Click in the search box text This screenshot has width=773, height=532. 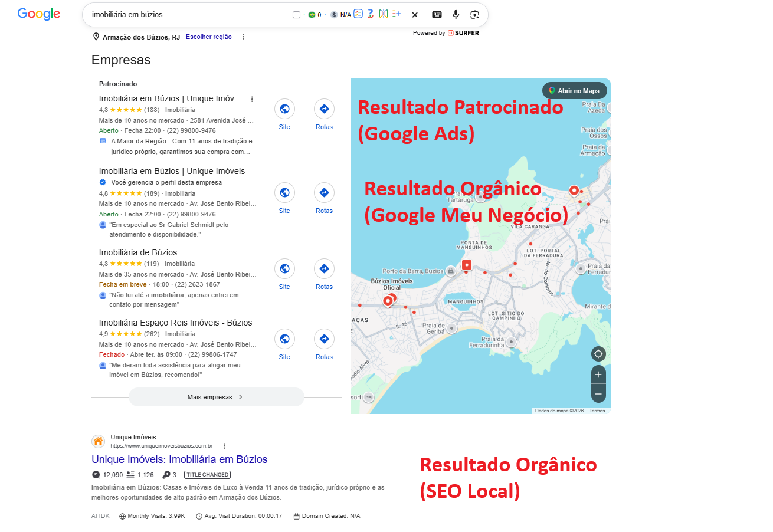pos(127,14)
